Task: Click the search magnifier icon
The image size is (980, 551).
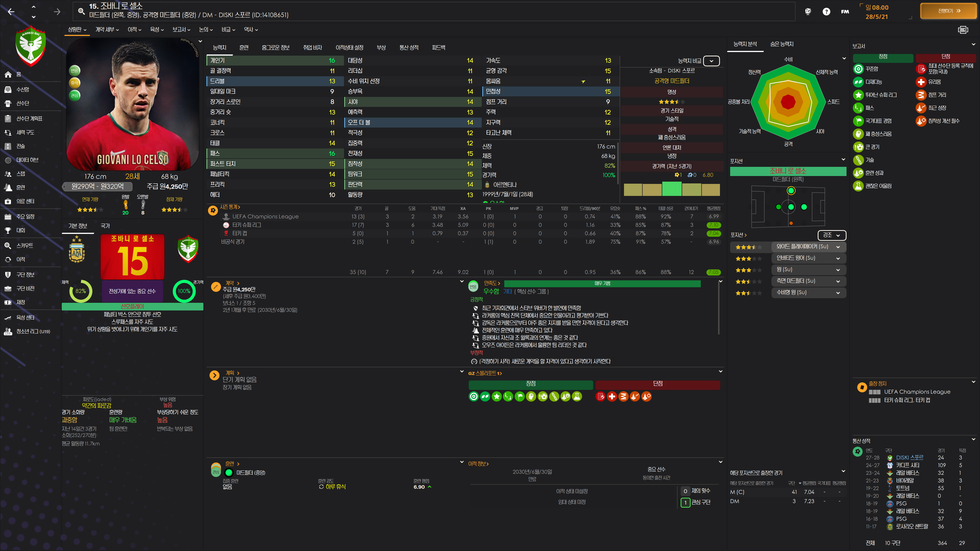Action: click(81, 11)
